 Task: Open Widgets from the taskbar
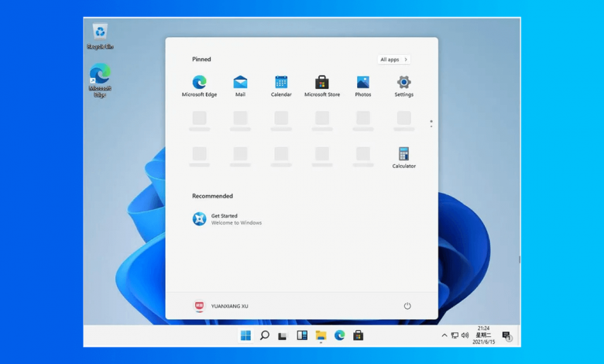(302, 335)
